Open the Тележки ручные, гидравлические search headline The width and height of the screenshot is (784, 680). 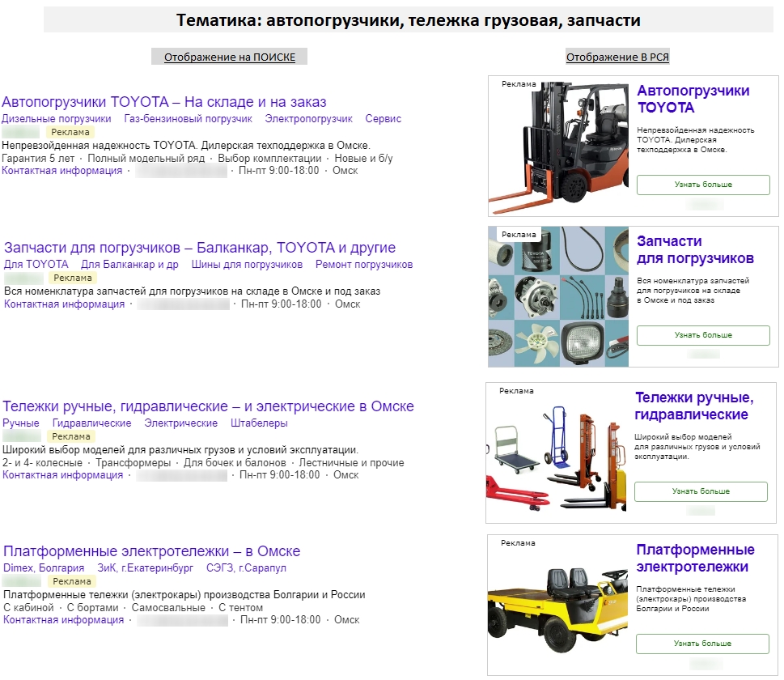(x=208, y=406)
